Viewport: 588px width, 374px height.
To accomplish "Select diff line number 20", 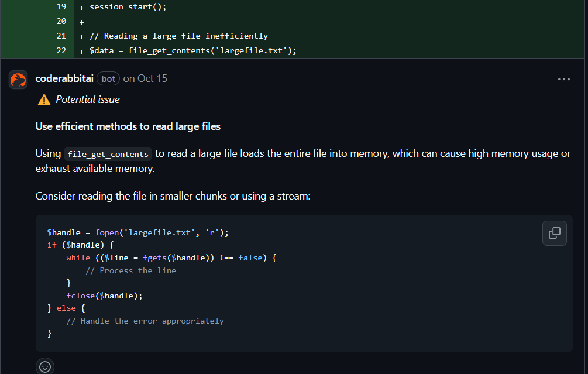I will (61, 21).
